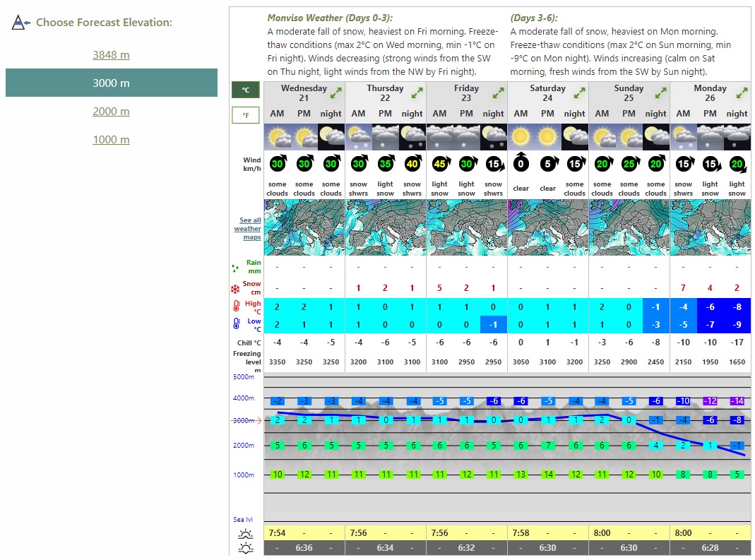Select °C temperature unit button
Image resolution: width=755 pixels, height=560 pixels.
(246, 90)
